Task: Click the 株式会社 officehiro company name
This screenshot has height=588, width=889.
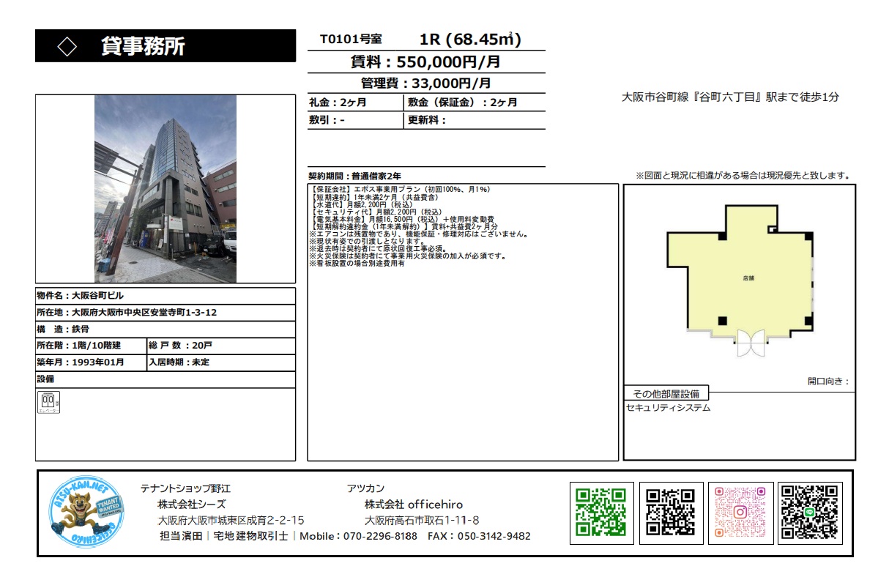Action: (x=414, y=505)
